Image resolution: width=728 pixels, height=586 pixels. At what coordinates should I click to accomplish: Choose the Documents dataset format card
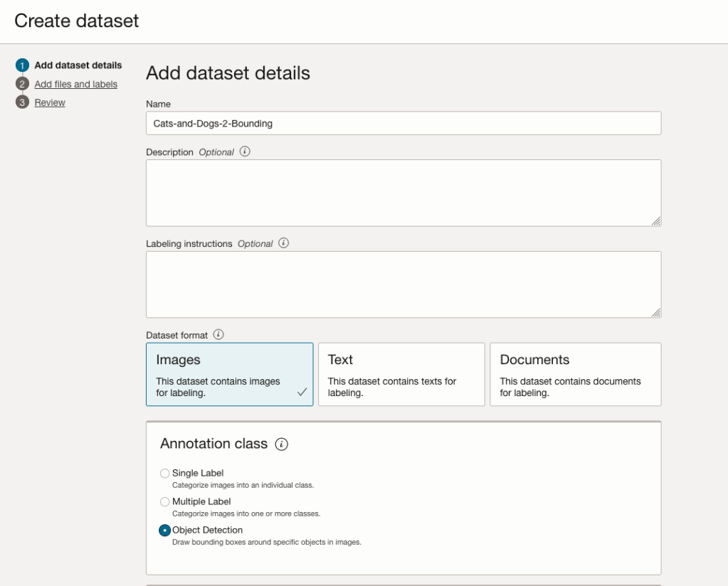575,374
